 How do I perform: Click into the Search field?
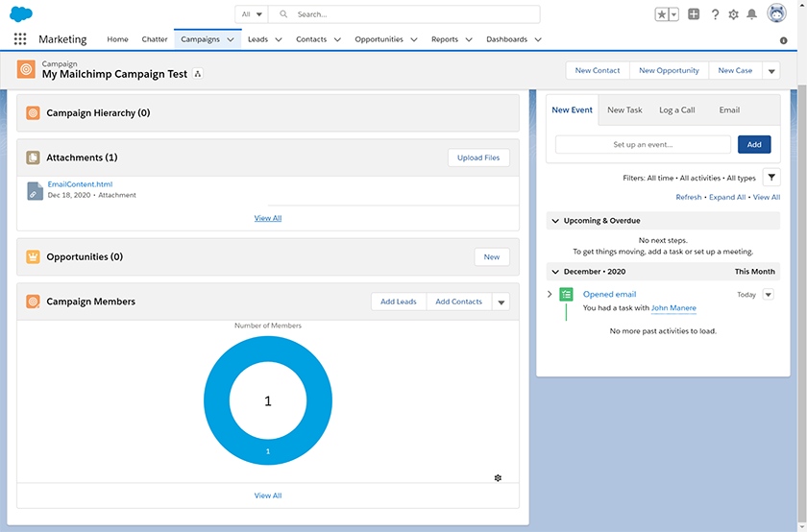404,14
